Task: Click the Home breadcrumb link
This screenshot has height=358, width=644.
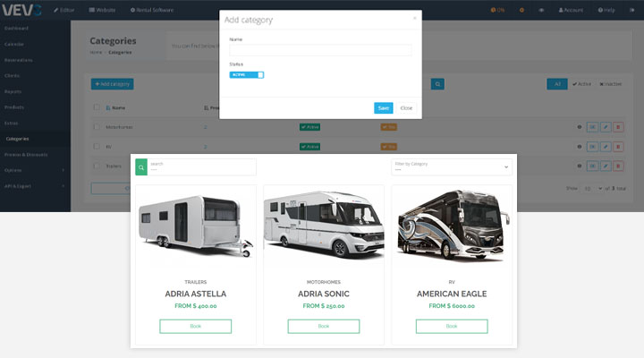Action: point(96,53)
